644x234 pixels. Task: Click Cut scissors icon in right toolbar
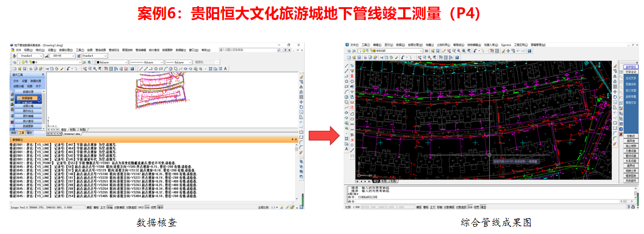pos(382,57)
